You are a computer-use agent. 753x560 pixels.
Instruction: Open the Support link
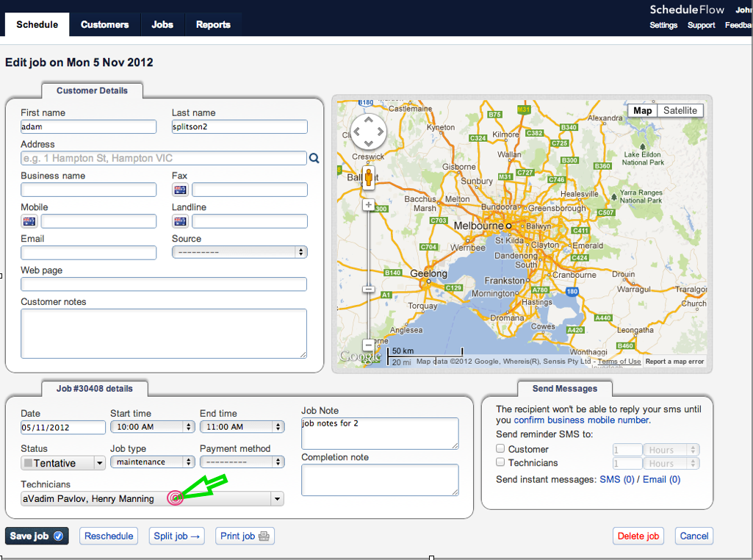(701, 25)
